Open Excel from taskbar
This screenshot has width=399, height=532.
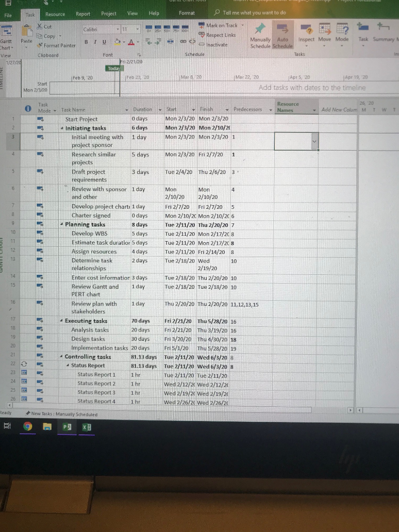pos(87,427)
